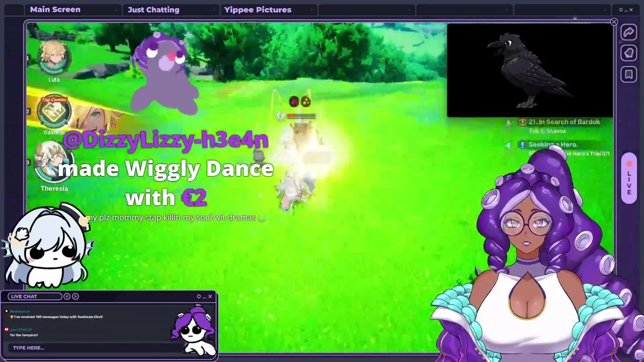Click the Seeking a Hero quest entry
Viewport: 644px width, 362px height.
(552, 144)
